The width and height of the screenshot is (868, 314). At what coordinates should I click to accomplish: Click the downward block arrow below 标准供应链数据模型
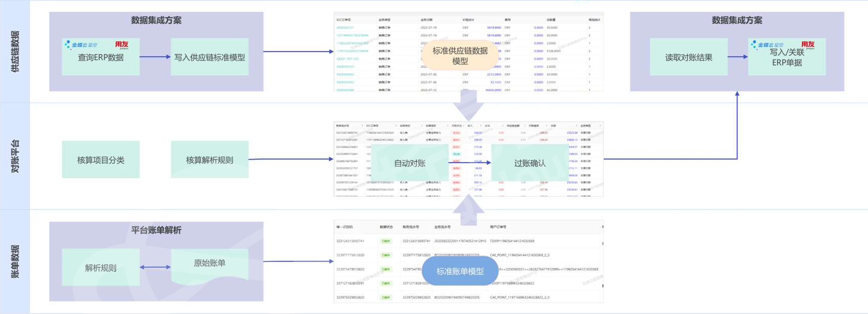[x=468, y=105]
